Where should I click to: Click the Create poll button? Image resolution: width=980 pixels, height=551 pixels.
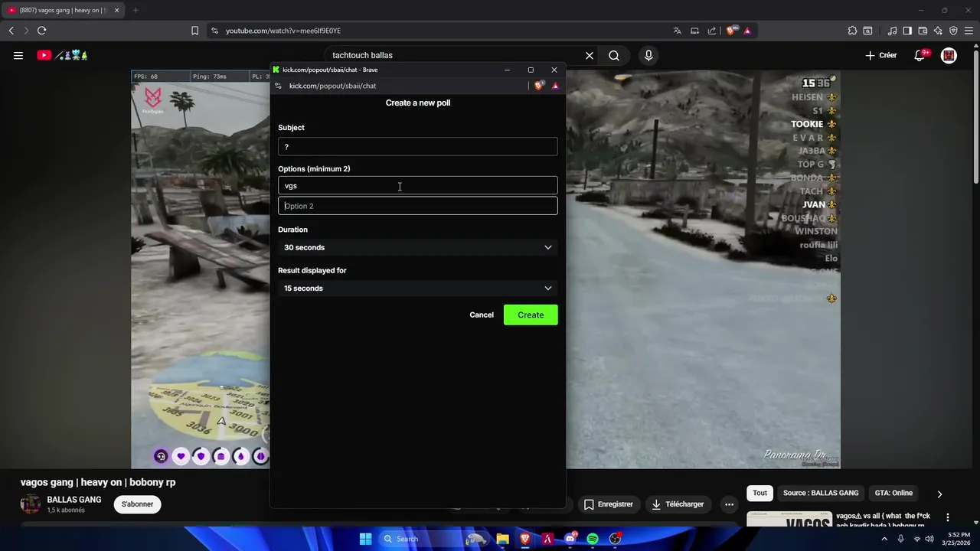[531, 315]
